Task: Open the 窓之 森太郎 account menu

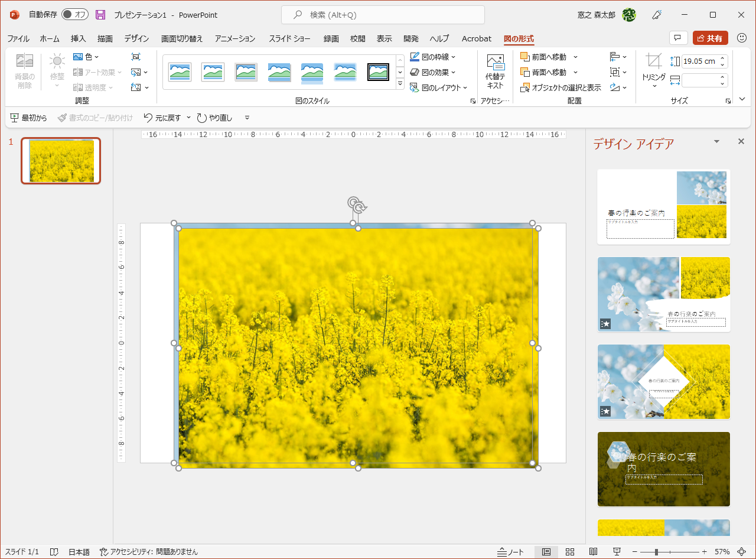Action: 607,15
